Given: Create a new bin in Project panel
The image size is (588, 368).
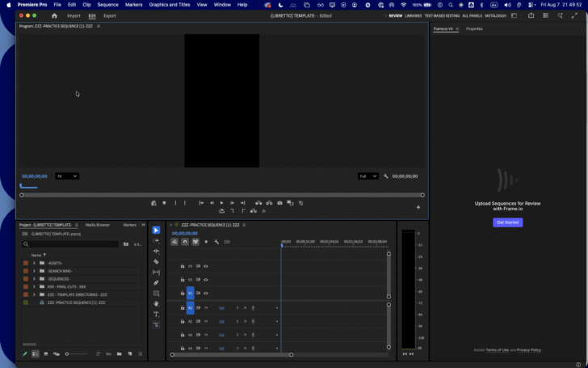Looking at the screenshot, I should (120, 353).
